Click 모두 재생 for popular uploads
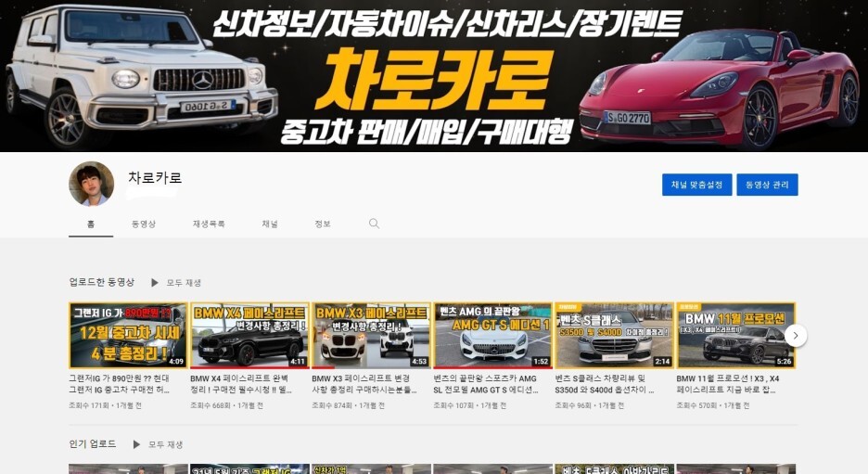Viewport: 868px width, 474px height. tap(165, 444)
